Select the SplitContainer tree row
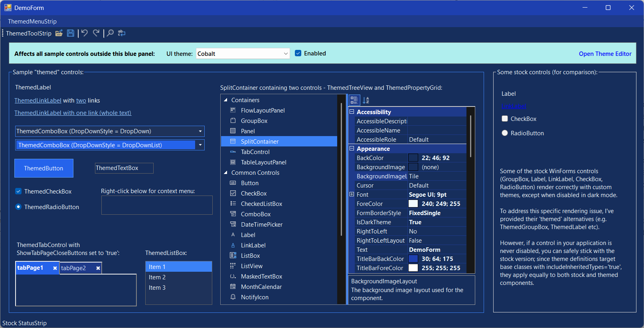 coord(279,141)
